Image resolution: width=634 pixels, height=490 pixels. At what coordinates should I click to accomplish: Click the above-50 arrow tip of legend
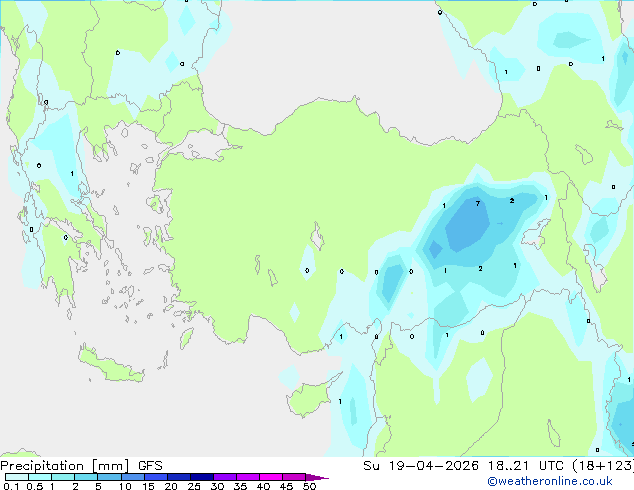point(317,477)
